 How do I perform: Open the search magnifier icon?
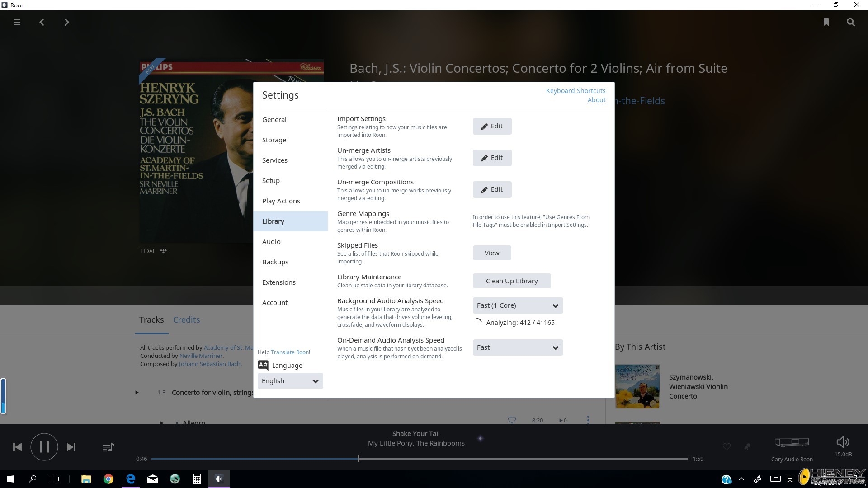851,22
